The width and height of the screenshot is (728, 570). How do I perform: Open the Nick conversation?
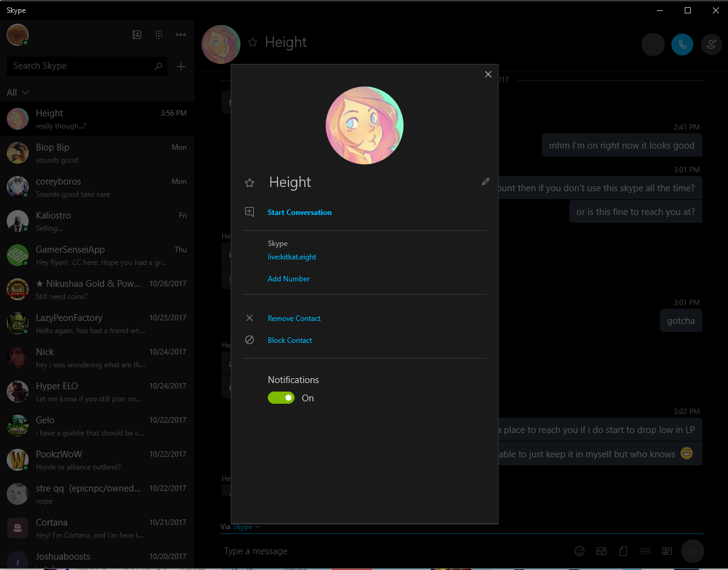(x=97, y=357)
